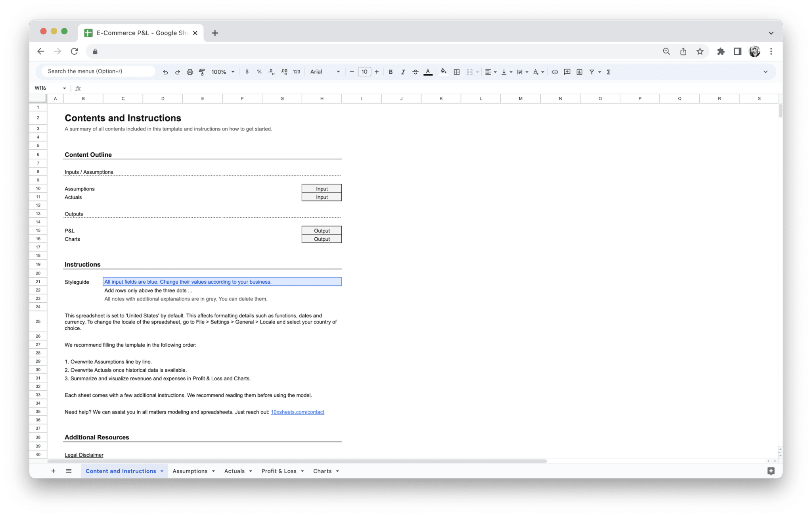
Task: Open the 10xsheets.com/contact link
Action: (297, 412)
